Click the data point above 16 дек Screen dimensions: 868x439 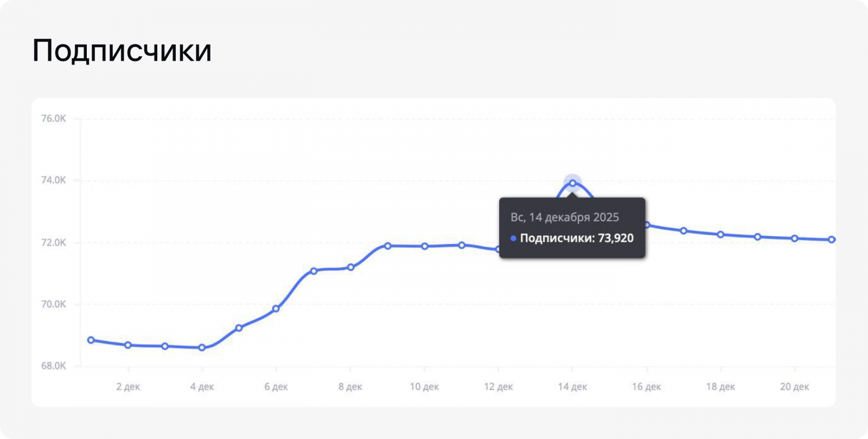coord(647,225)
